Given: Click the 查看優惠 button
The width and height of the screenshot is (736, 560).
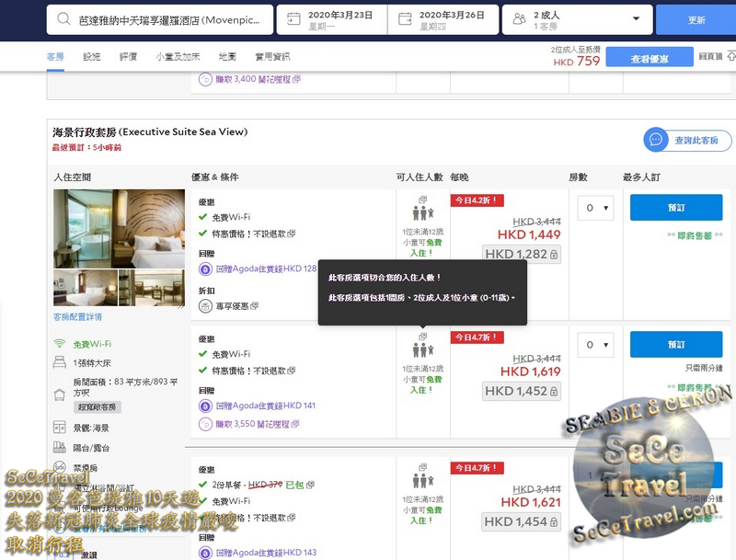Looking at the screenshot, I should point(650,58).
